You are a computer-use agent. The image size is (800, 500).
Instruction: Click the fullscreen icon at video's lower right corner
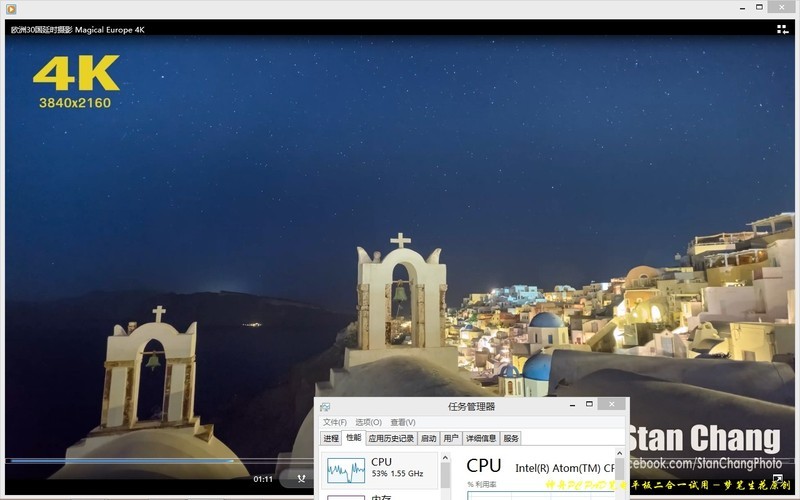[778, 478]
